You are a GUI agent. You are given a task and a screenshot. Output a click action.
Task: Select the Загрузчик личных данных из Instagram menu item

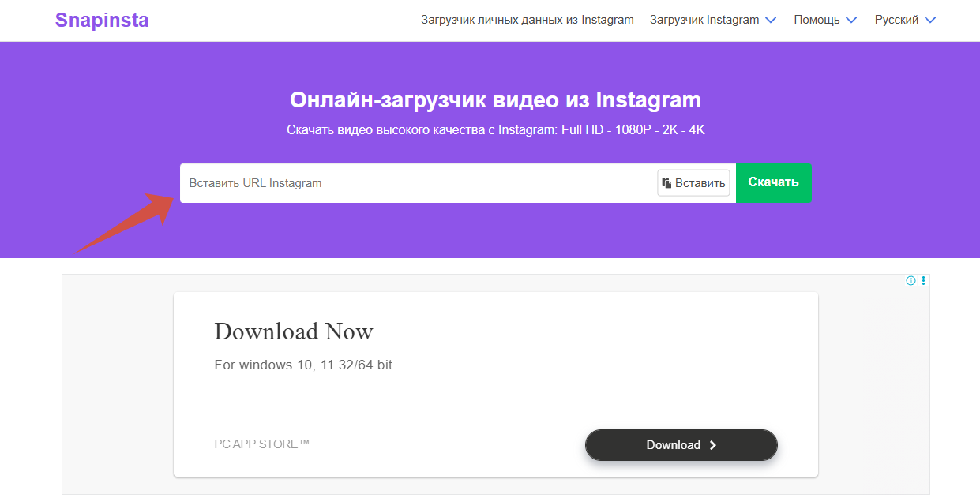coord(527,20)
